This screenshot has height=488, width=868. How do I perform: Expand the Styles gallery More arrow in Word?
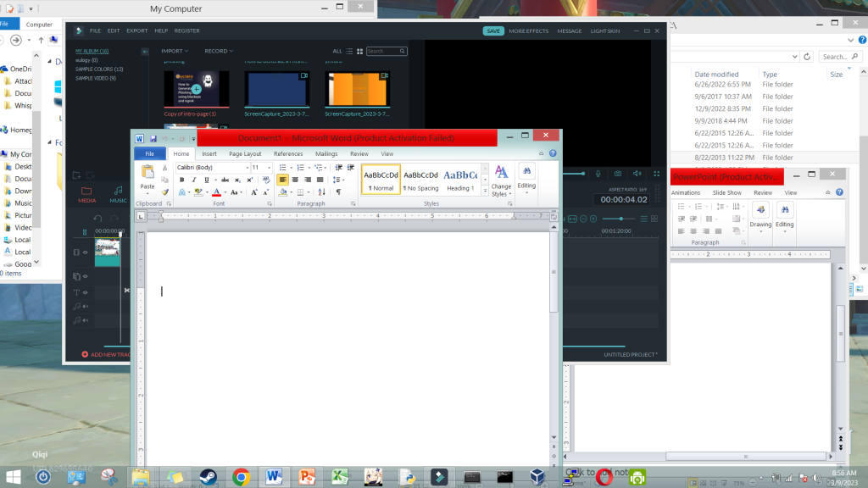485,191
